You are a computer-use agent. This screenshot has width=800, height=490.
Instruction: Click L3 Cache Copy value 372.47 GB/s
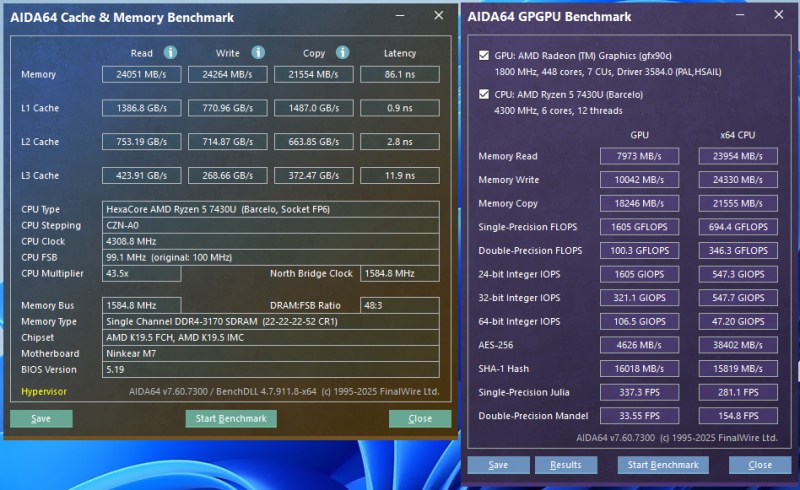pyautogui.click(x=314, y=176)
